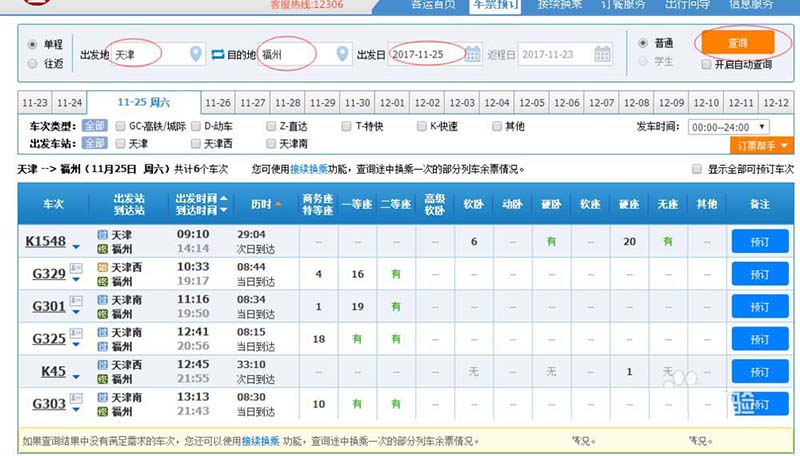Expand the 订票帮手 orange dropdown
The height and width of the screenshot is (456, 800).
[762, 146]
